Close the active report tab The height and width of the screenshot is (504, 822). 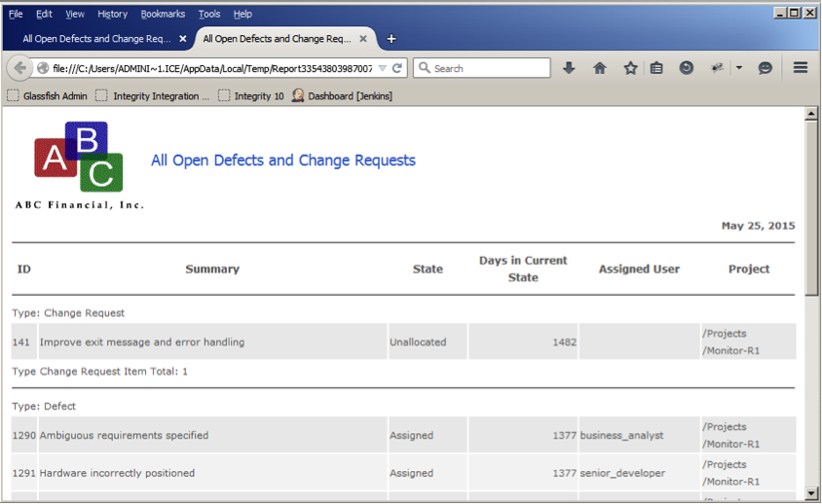tap(363, 39)
